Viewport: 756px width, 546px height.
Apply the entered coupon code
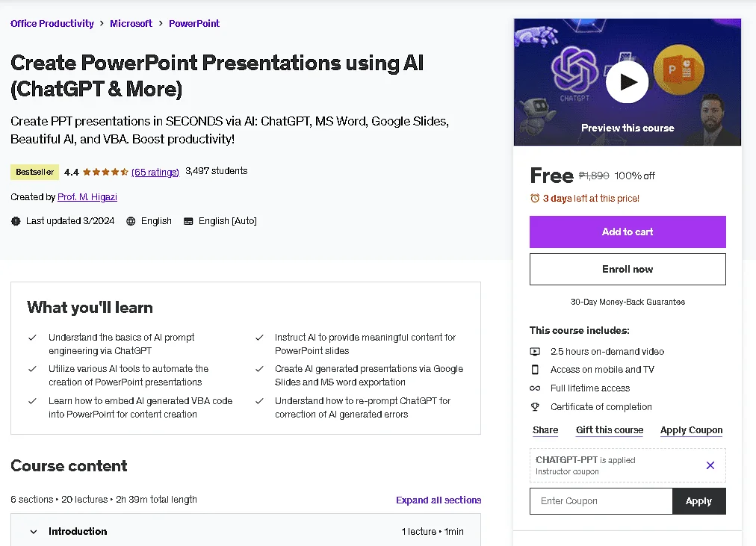pos(698,501)
